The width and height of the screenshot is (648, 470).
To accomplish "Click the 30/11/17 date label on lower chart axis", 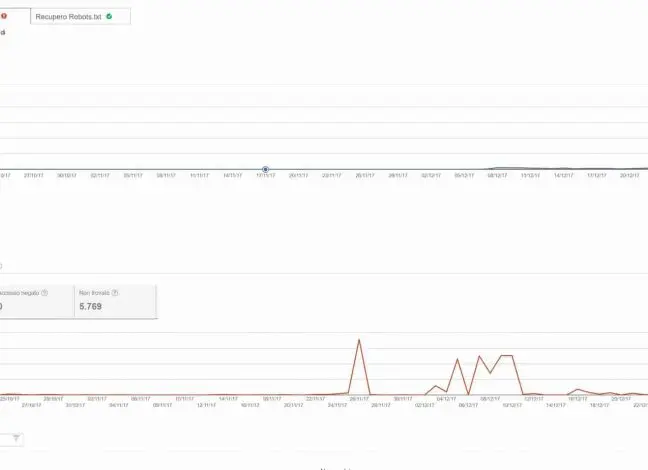I will click(x=402, y=399).
